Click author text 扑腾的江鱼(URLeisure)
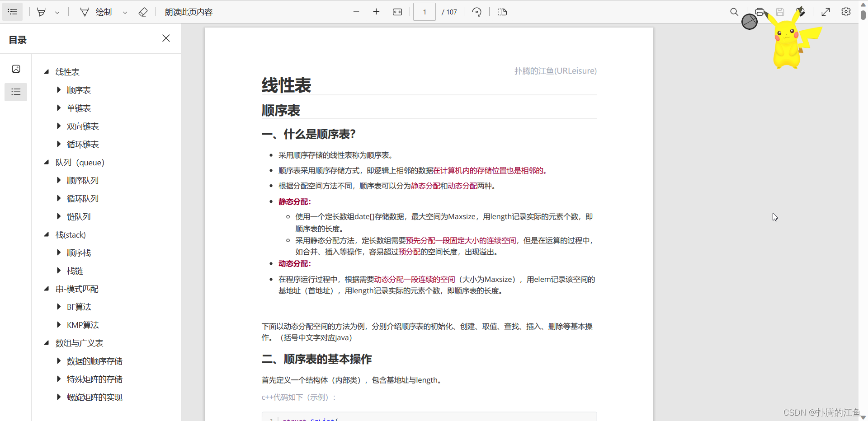This screenshot has width=868, height=421. (556, 71)
